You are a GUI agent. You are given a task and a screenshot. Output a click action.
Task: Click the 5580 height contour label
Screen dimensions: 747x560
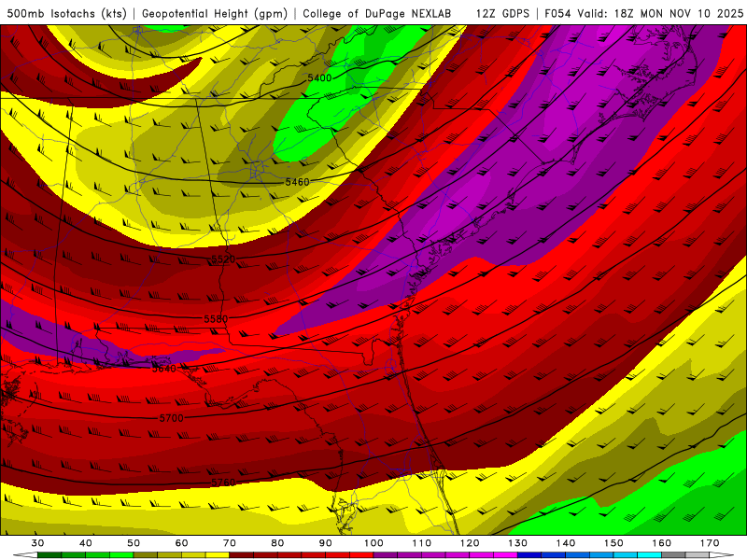[216, 319]
